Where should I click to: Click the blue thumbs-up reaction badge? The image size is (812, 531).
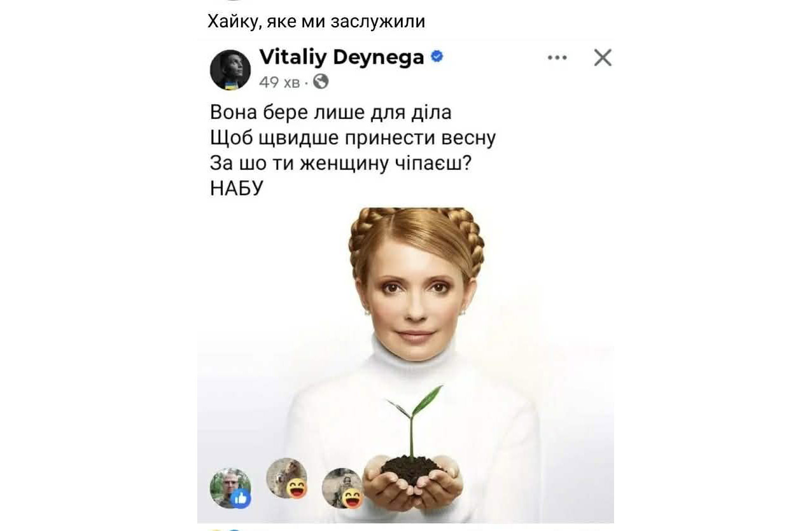tap(241, 499)
